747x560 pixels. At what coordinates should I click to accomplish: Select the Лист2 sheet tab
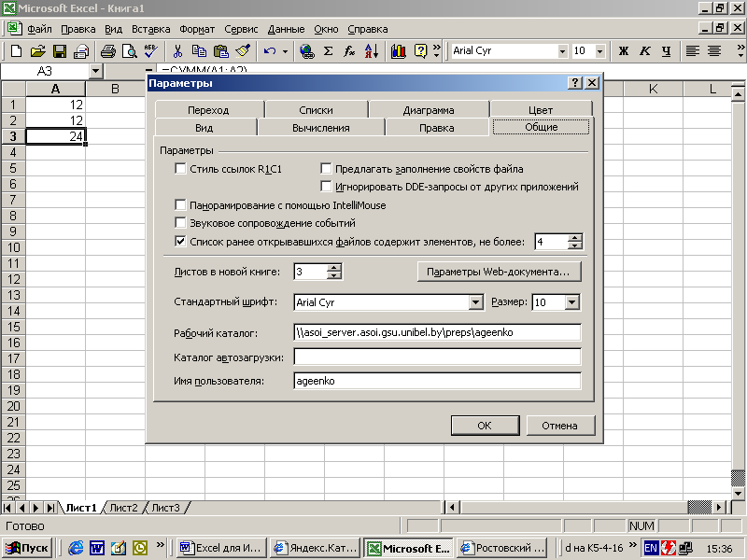(x=123, y=508)
